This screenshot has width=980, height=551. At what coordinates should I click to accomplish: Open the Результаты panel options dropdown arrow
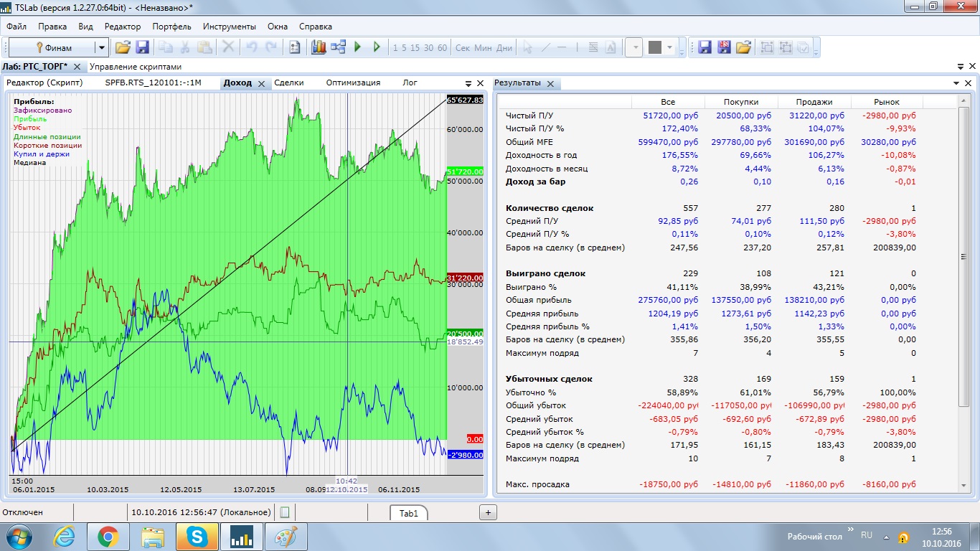[x=956, y=83]
